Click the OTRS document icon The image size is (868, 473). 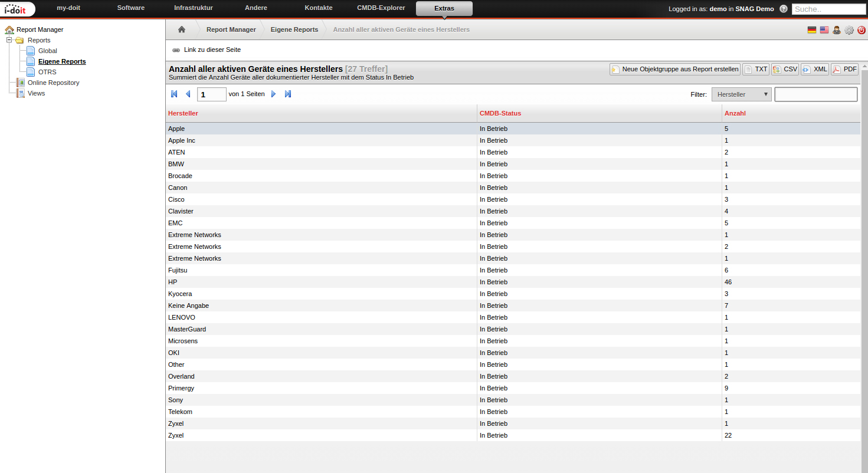point(31,72)
